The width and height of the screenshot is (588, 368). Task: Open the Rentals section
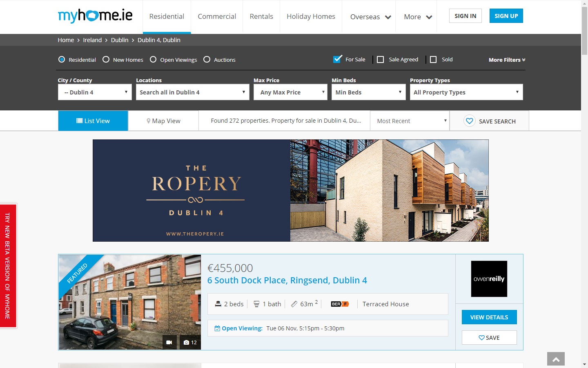click(261, 16)
